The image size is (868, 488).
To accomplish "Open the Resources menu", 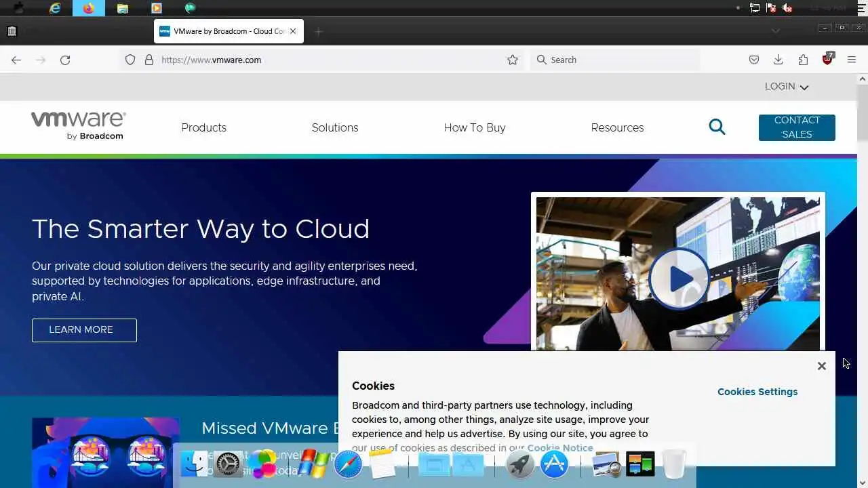I will (x=617, y=127).
